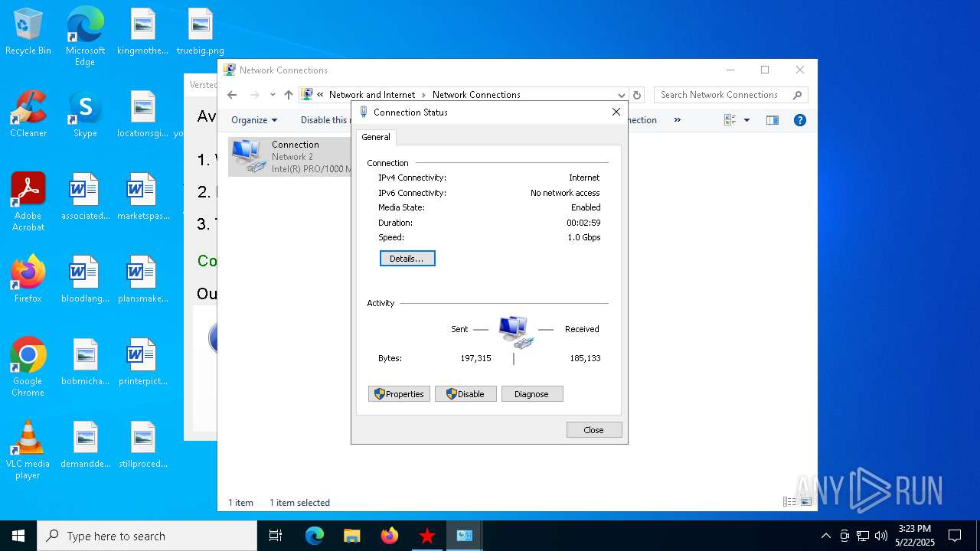Open connection Details button

coord(407,259)
